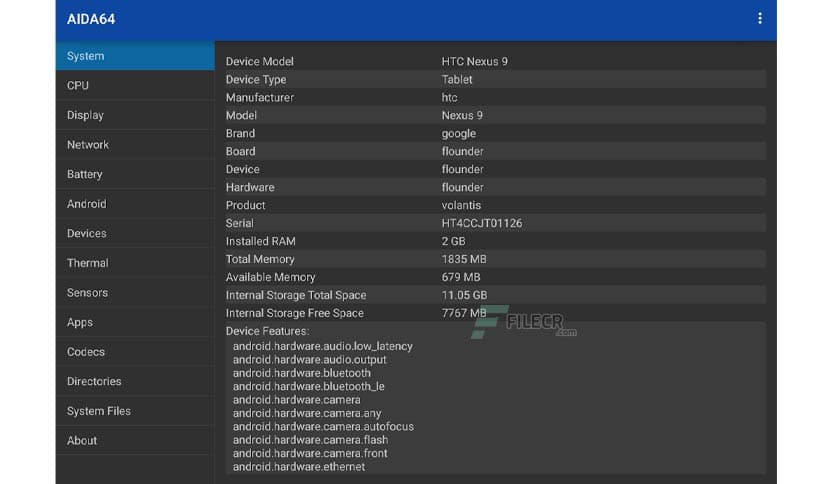
Task: Click the Device Model label
Action: [260, 61]
